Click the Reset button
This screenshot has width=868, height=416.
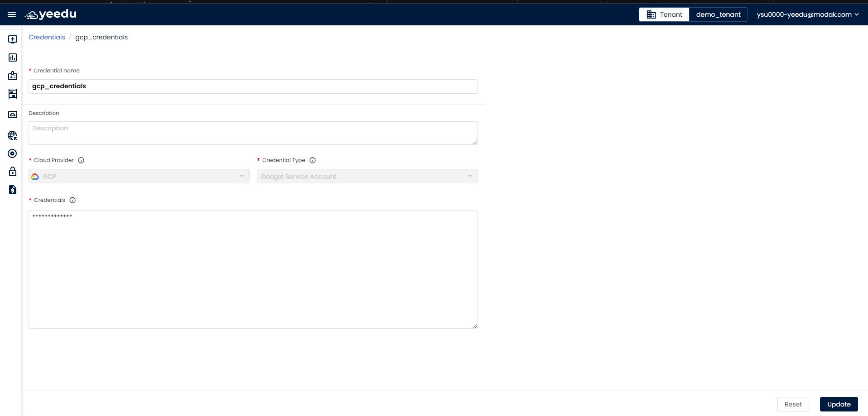[793, 404]
